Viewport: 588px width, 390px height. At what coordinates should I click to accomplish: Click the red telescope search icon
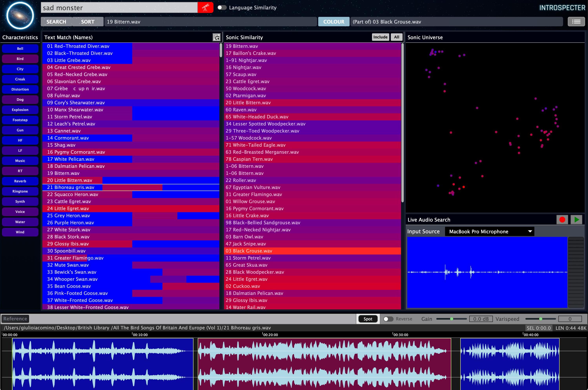[205, 8]
